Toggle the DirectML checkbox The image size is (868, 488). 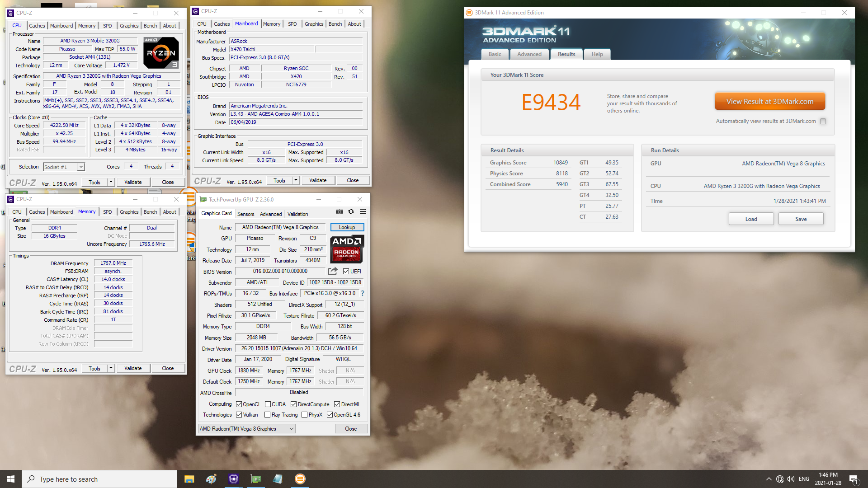tap(337, 404)
